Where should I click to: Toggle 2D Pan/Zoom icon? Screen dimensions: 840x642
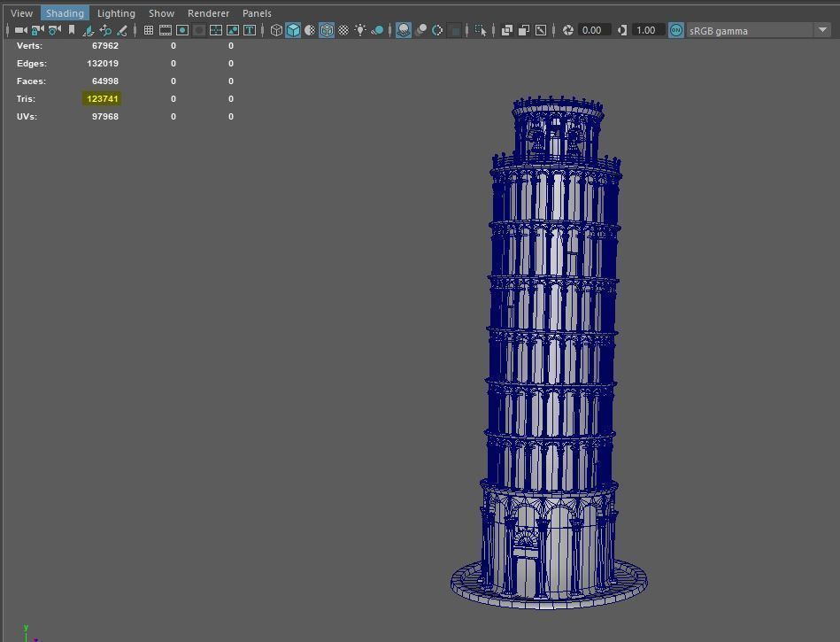(x=105, y=30)
